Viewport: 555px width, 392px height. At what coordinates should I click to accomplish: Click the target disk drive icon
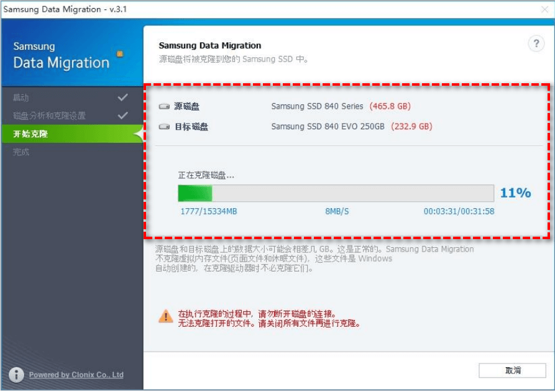coord(164,127)
